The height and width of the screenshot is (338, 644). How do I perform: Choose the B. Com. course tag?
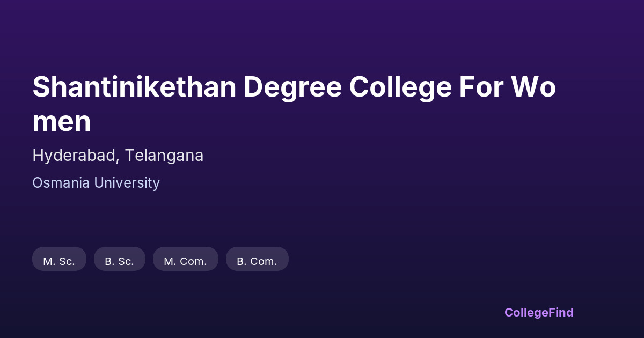(257, 261)
